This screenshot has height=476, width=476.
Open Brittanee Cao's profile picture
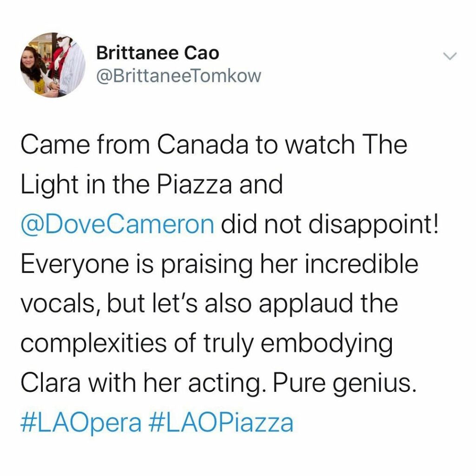[x=53, y=65]
